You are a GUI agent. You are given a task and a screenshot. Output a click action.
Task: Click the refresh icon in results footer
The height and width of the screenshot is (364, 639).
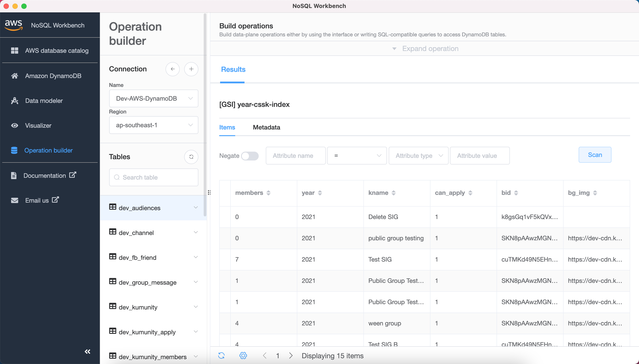pyautogui.click(x=221, y=356)
